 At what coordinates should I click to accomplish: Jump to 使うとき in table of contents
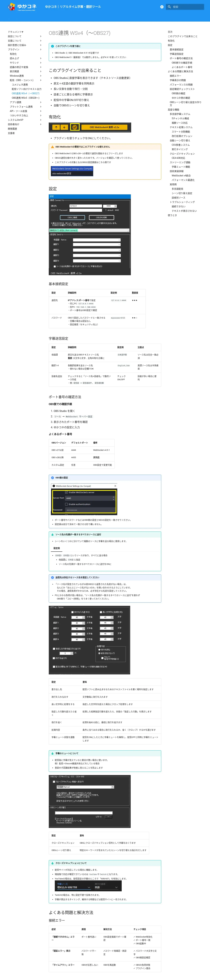point(172,215)
